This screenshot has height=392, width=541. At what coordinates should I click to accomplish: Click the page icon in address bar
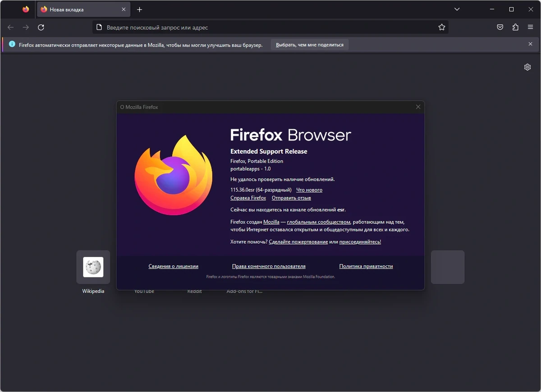100,27
